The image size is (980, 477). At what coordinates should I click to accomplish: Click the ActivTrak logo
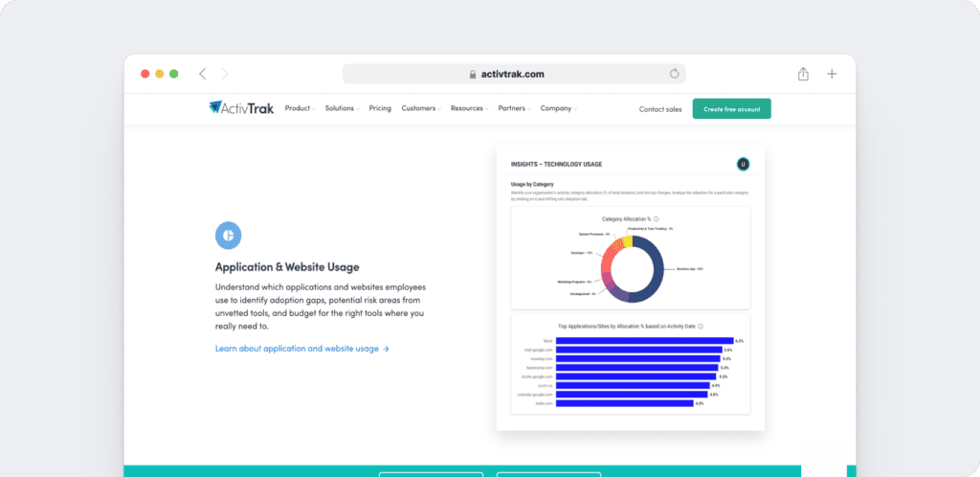pos(241,108)
